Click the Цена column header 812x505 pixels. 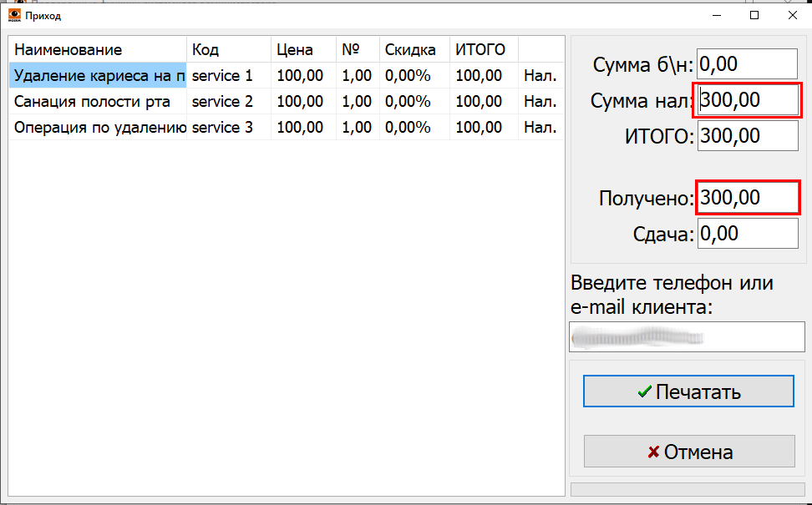click(x=302, y=50)
